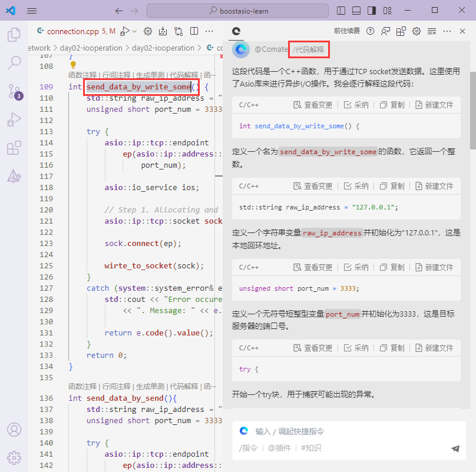Click the download-arrow icon in the editor toolbar
Screen dimensions: 476x472
pyautogui.click(x=163, y=31)
